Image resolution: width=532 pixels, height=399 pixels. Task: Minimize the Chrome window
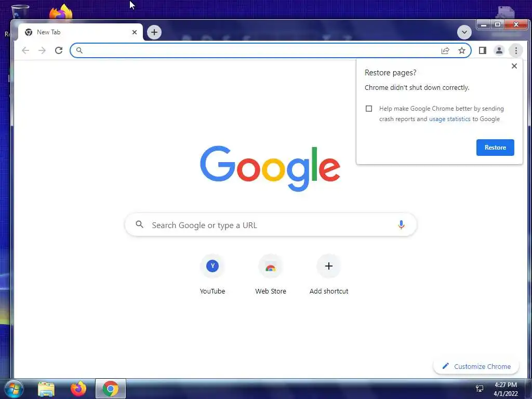(484, 24)
